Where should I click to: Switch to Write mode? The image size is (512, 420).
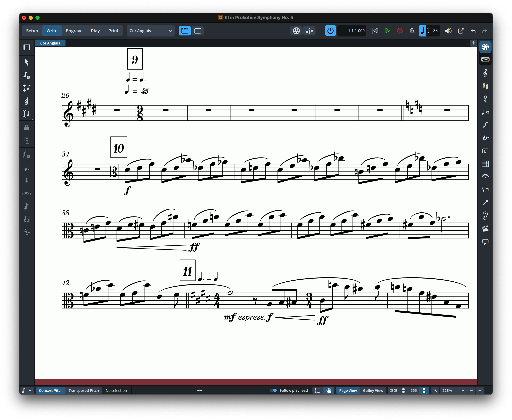[52, 31]
